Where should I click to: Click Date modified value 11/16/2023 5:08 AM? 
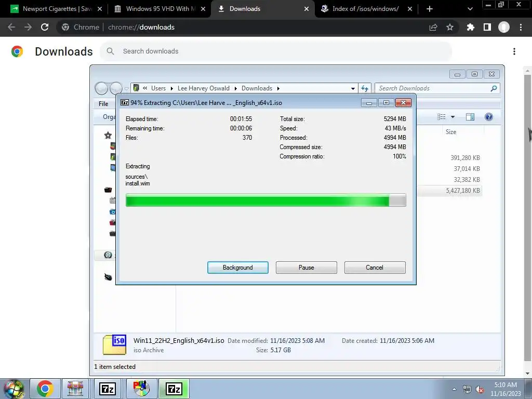(x=297, y=341)
